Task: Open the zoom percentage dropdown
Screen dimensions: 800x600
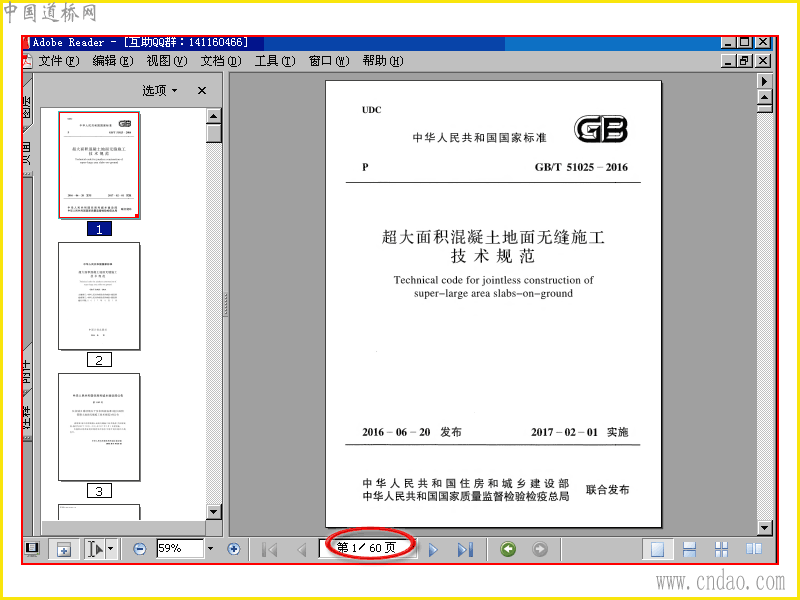Action: click(210, 549)
